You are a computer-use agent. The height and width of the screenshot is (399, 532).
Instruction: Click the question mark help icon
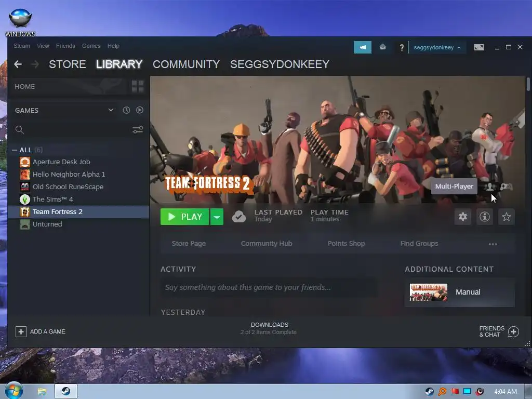tap(402, 47)
